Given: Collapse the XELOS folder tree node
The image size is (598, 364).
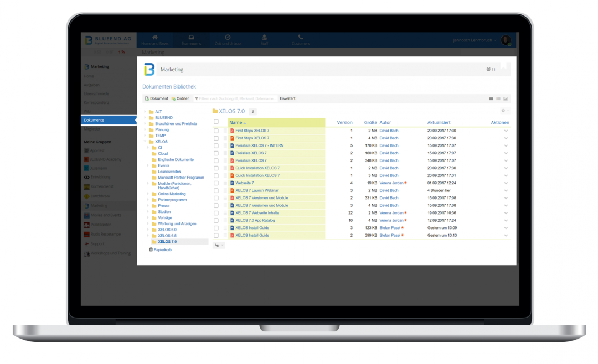Looking at the screenshot, I should 145,142.
